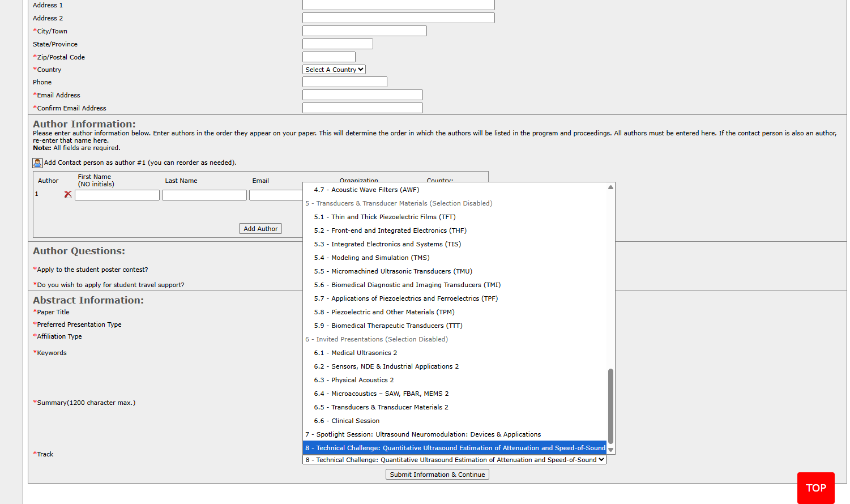
Task: Focus the author First Name field
Action: point(117,195)
